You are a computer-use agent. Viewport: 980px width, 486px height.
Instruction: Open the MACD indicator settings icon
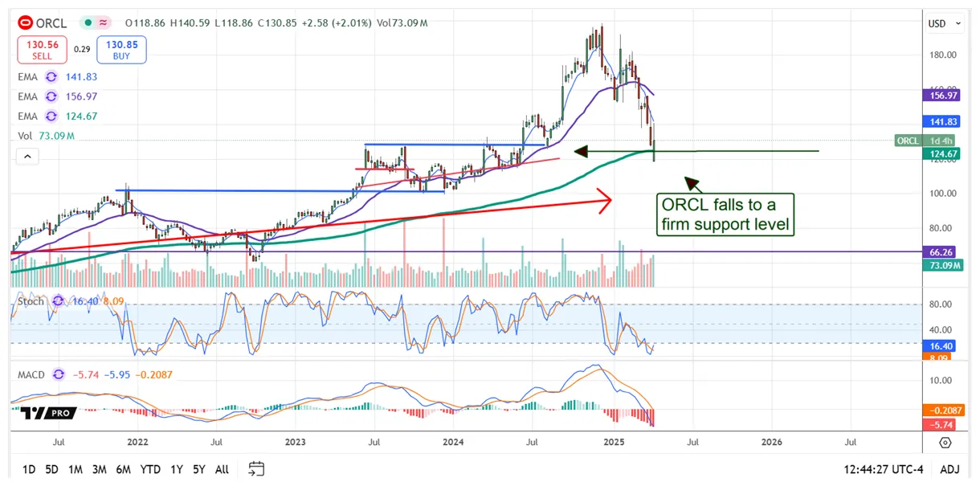tap(56, 374)
